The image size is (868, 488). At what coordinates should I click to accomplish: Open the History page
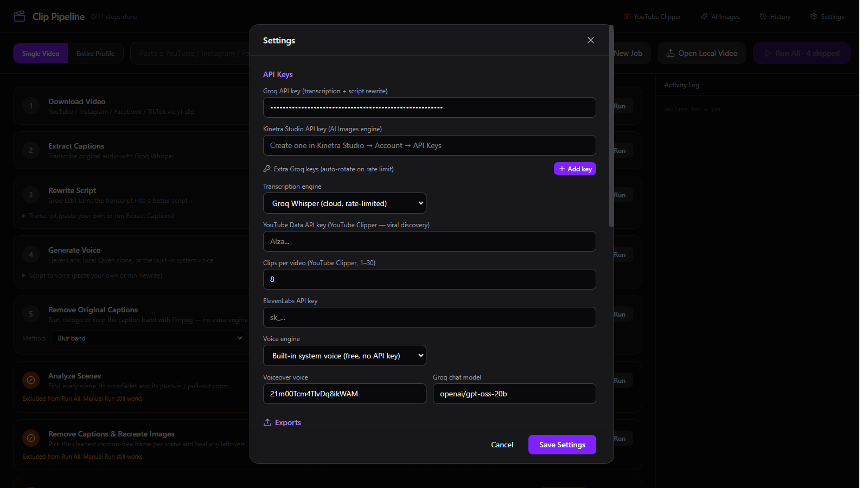click(775, 17)
